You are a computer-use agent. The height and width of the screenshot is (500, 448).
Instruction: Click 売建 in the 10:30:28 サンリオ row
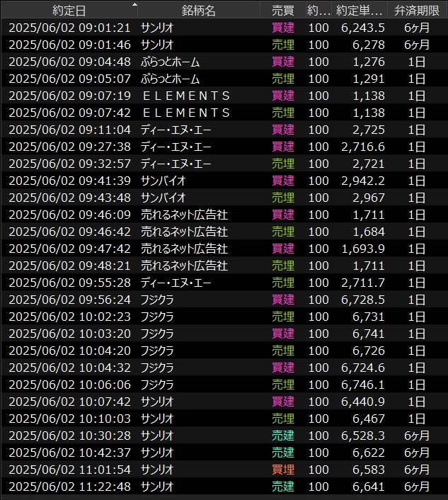click(x=283, y=436)
